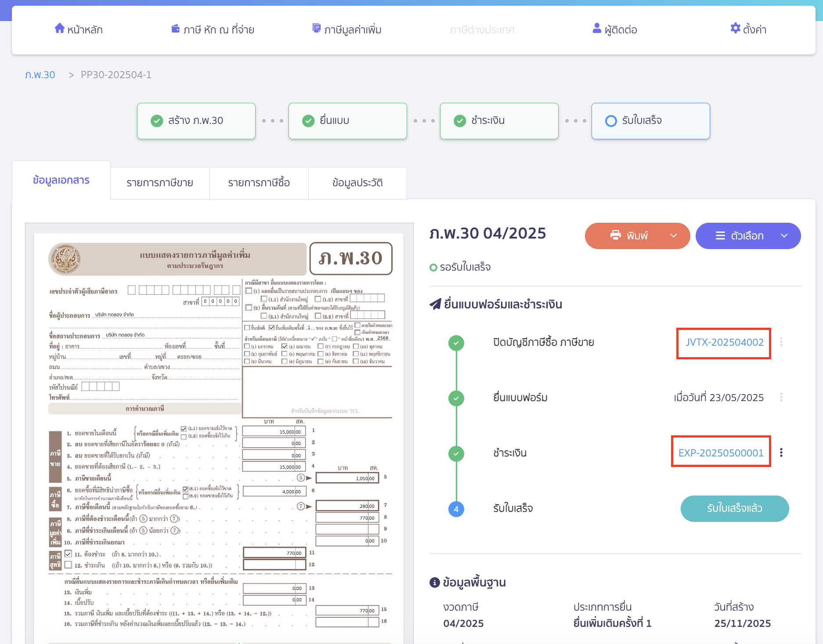Expand the ตัวเลือก options dropdown
The image size is (823, 644).
click(784, 236)
